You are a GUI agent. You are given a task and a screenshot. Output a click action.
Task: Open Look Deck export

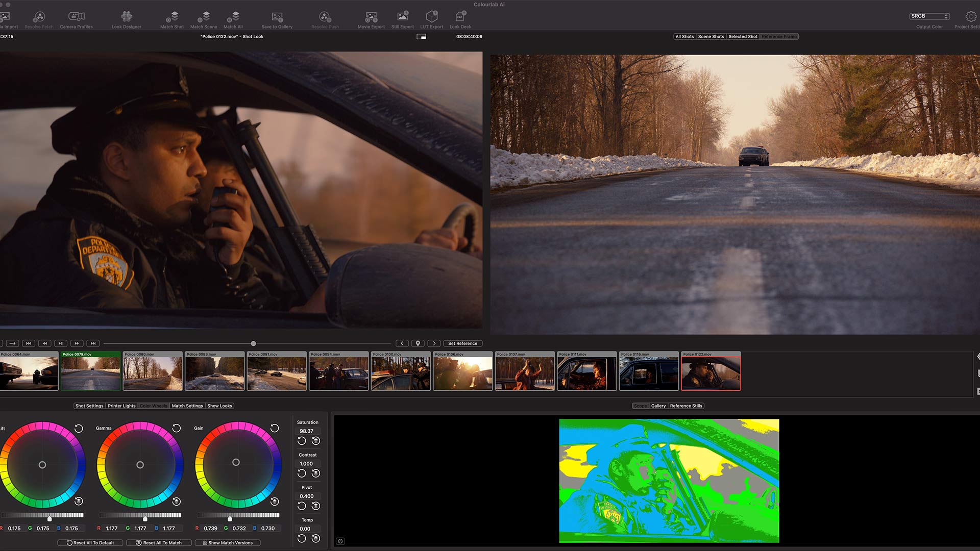(x=460, y=20)
